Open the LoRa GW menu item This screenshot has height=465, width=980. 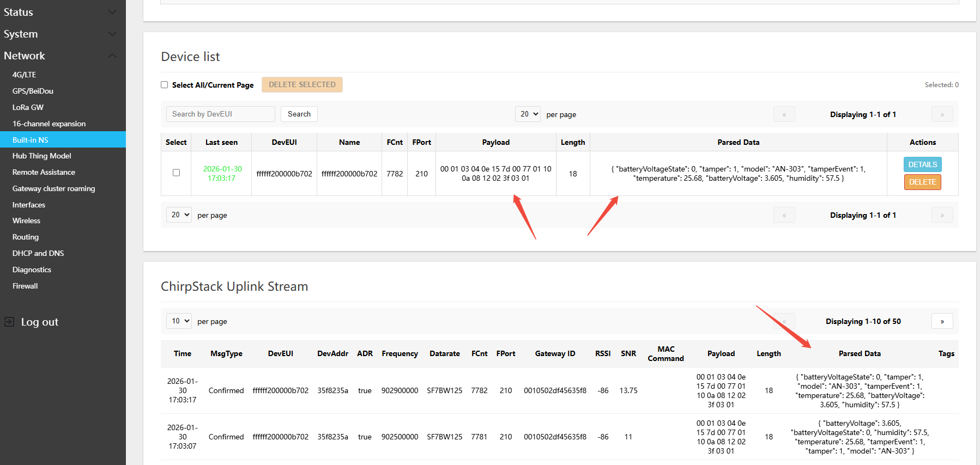point(28,107)
